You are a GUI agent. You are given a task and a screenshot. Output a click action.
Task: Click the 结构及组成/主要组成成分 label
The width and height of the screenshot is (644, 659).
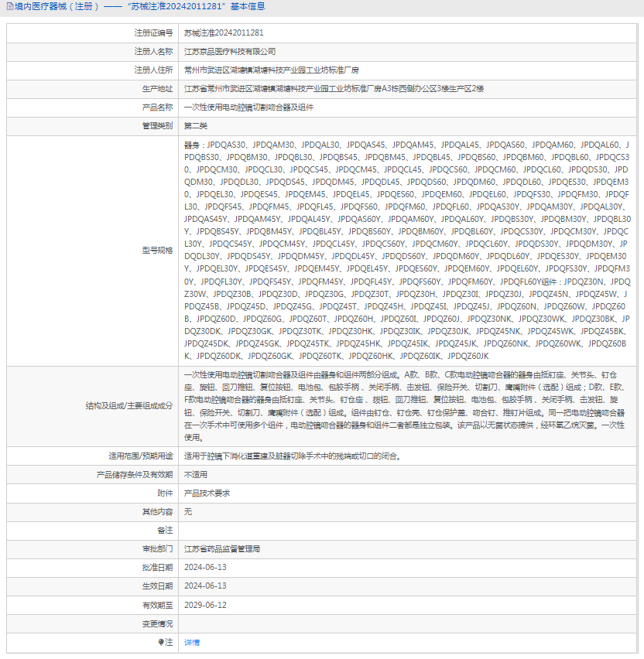pyautogui.click(x=129, y=406)
